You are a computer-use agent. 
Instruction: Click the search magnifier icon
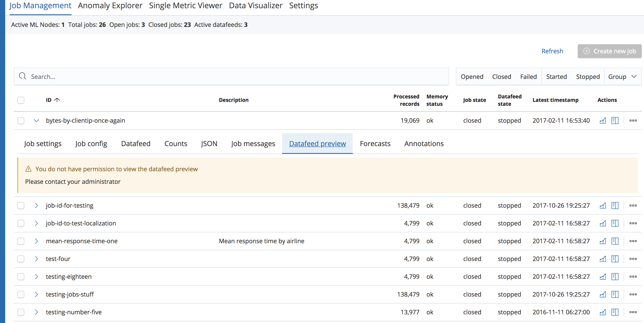23,76
